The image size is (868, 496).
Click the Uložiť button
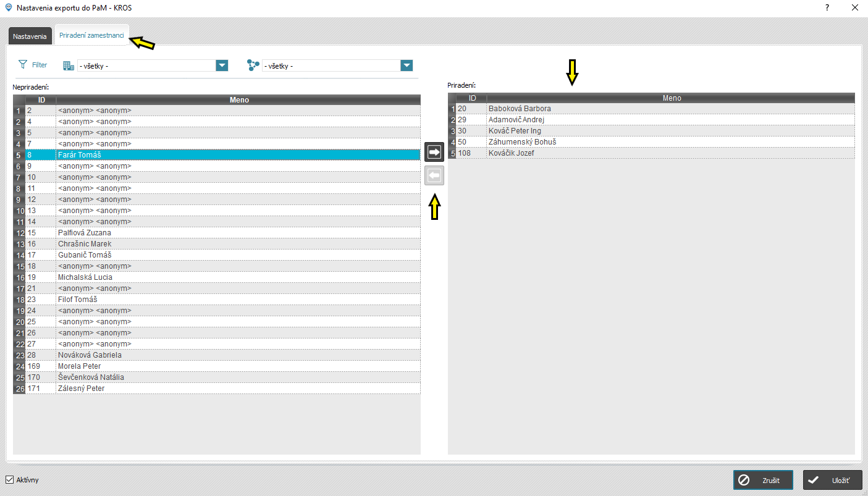(833, 480)
